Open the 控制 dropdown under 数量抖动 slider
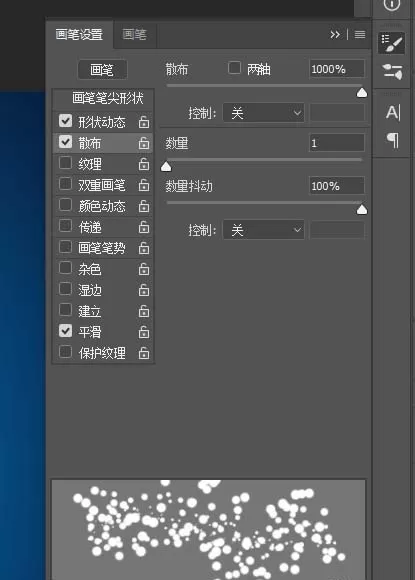 pyautogui.click(x=263, y=230)
